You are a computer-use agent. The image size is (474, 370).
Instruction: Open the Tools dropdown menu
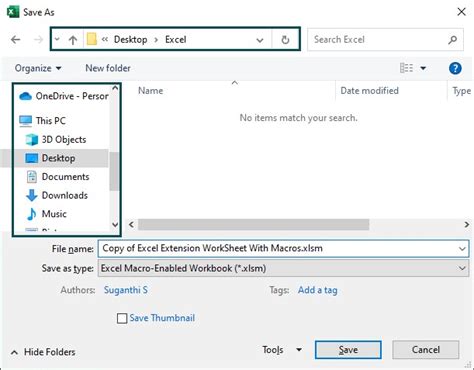[282, 350]
